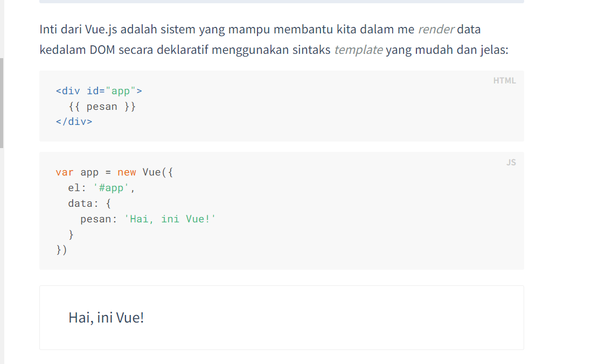Screen dimensions: 599x364
Task: Click the italic word "render"
Action: [436, 29]
